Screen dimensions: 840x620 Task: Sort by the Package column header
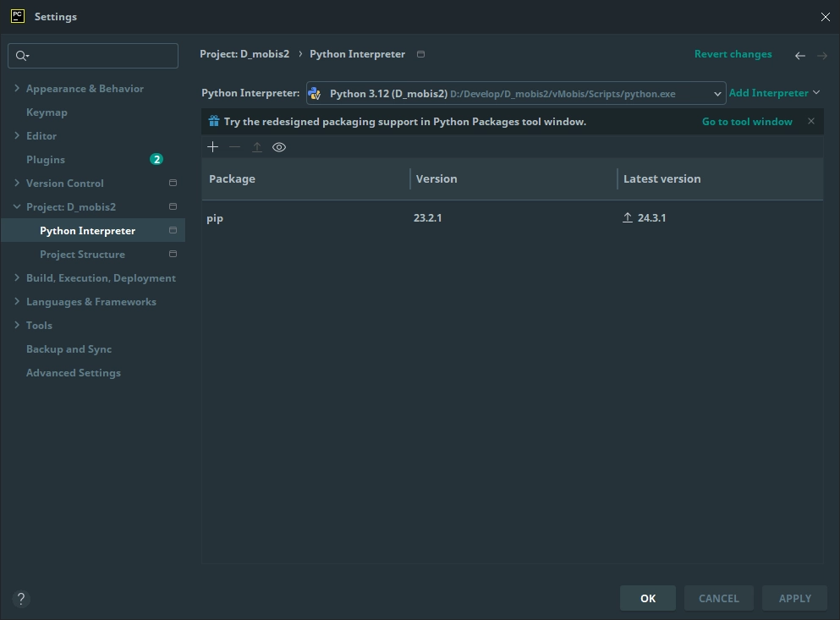tap(305, 179)
